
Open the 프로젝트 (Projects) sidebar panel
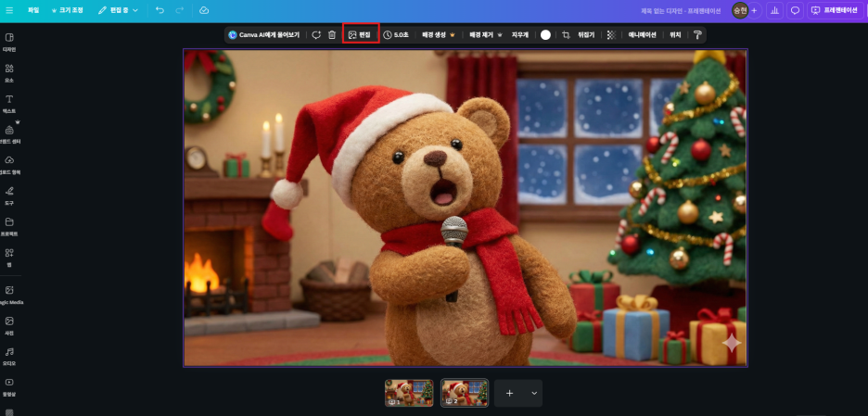pos(9,226)
